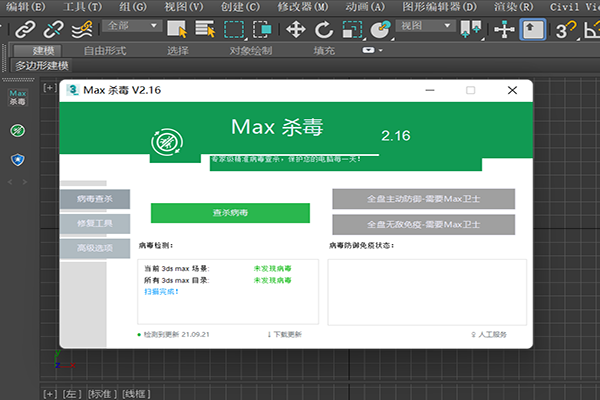
Task: Switch to the 自由形式 ribbon tab
Action: coord(105,51)
